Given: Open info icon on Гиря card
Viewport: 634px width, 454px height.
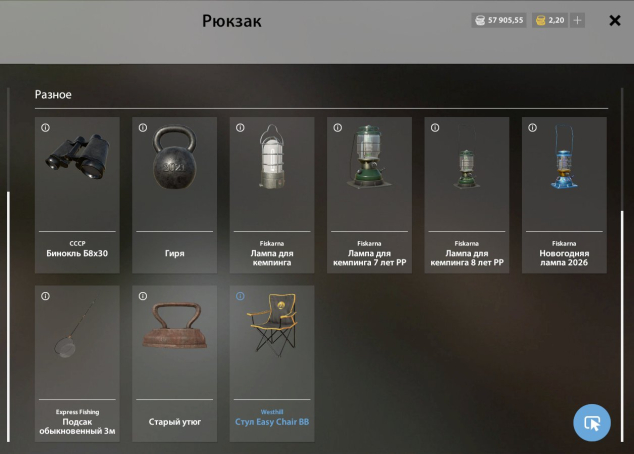Looking at the screenshot, I should point(143,128).
